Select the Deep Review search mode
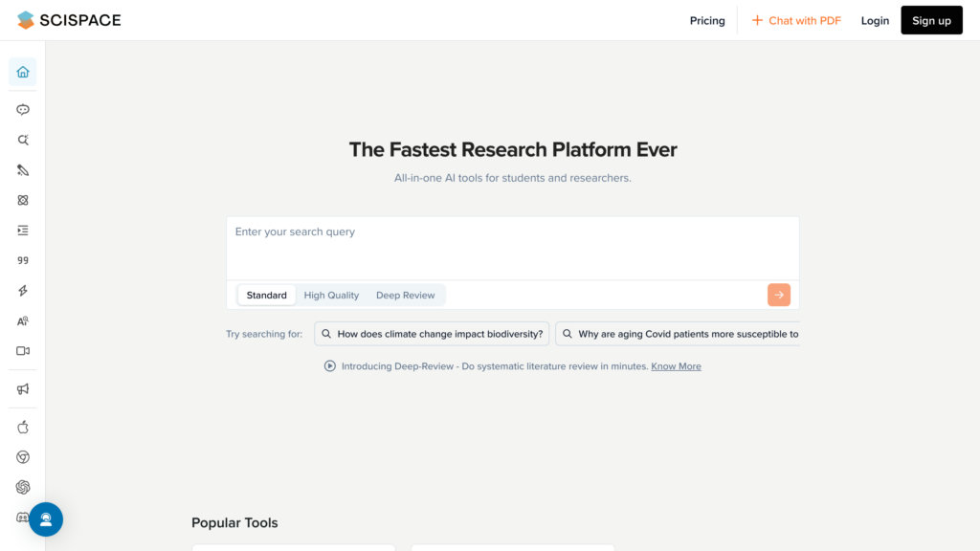Screen dimensions: 980x551 tap(405, 296)
